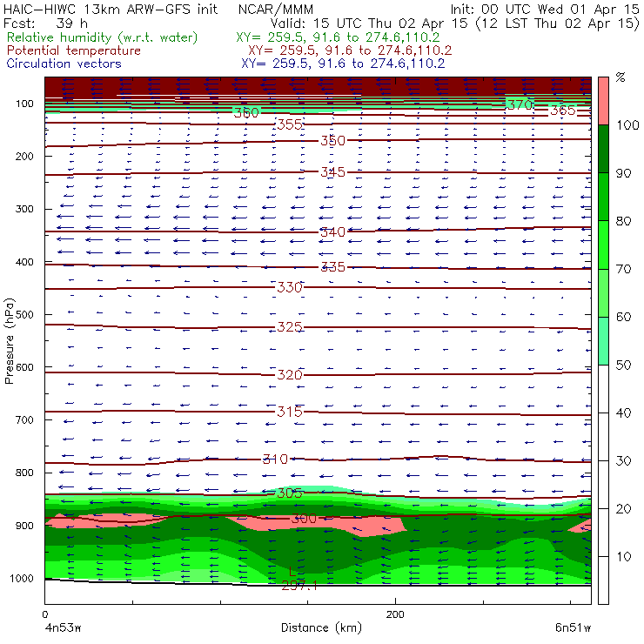
Task: Click the % unit label above colorbar
Action: pos(621,77)
